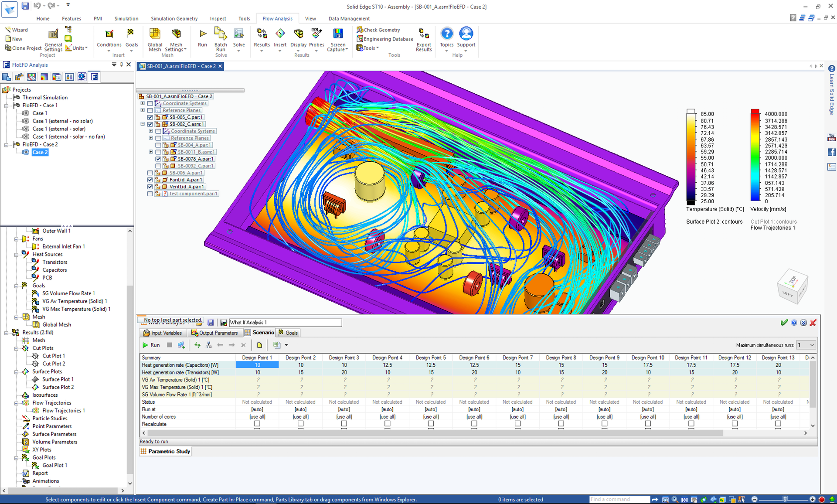Check the SB-006_A.par:1 visibility checkbox

(x=150, y=173)
